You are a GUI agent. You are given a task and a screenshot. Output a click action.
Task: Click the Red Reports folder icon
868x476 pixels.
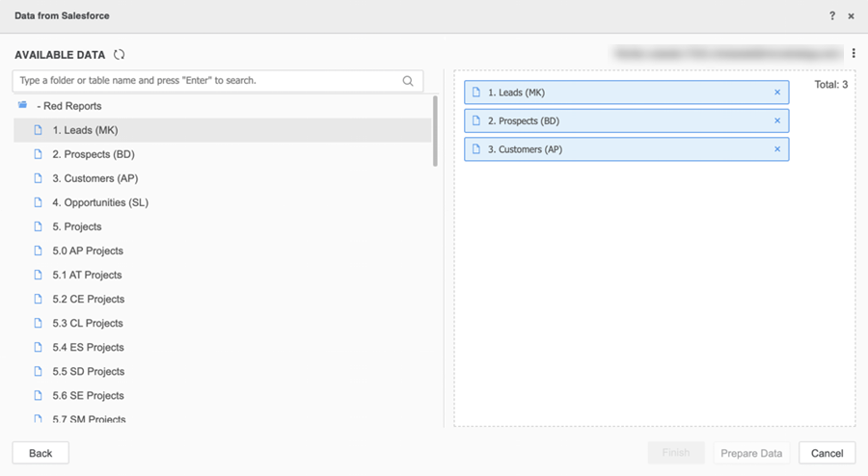22,105
